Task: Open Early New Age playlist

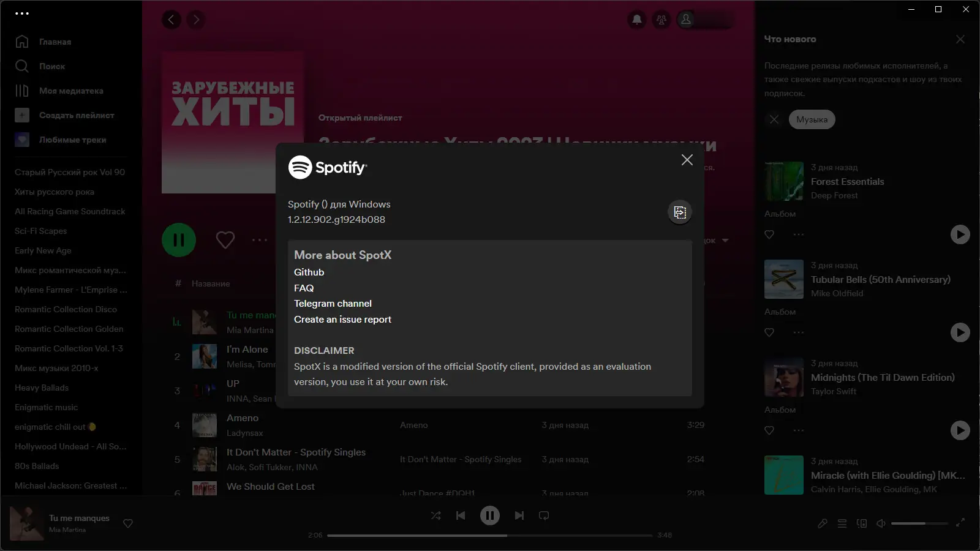Action: [x=43, y=250]
